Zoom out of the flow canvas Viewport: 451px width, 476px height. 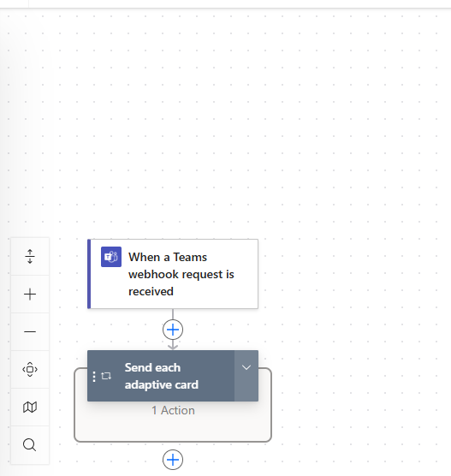point(30,331)
